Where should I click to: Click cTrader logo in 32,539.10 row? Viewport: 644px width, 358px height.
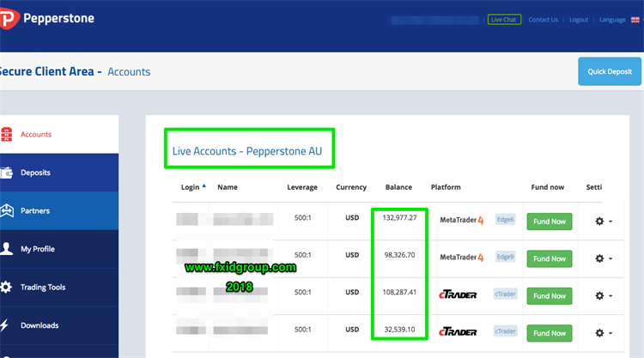click(458, 331)
